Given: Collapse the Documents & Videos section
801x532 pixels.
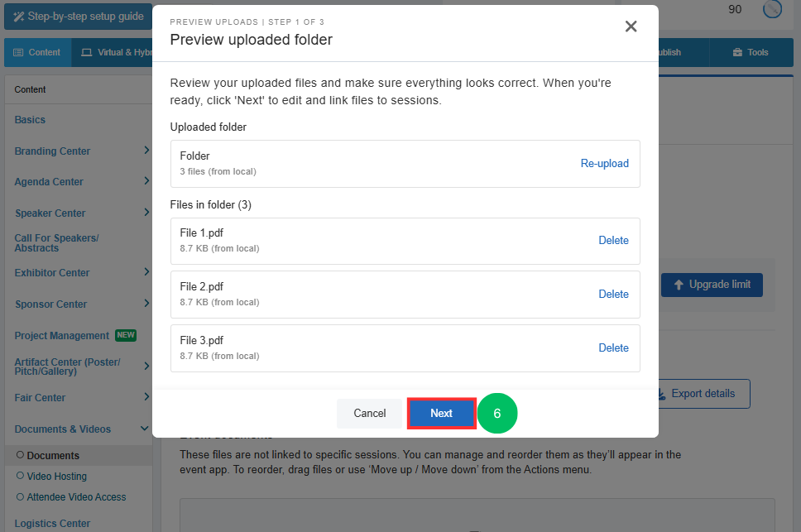Looking at the screenshot, I should pos(145,429).
